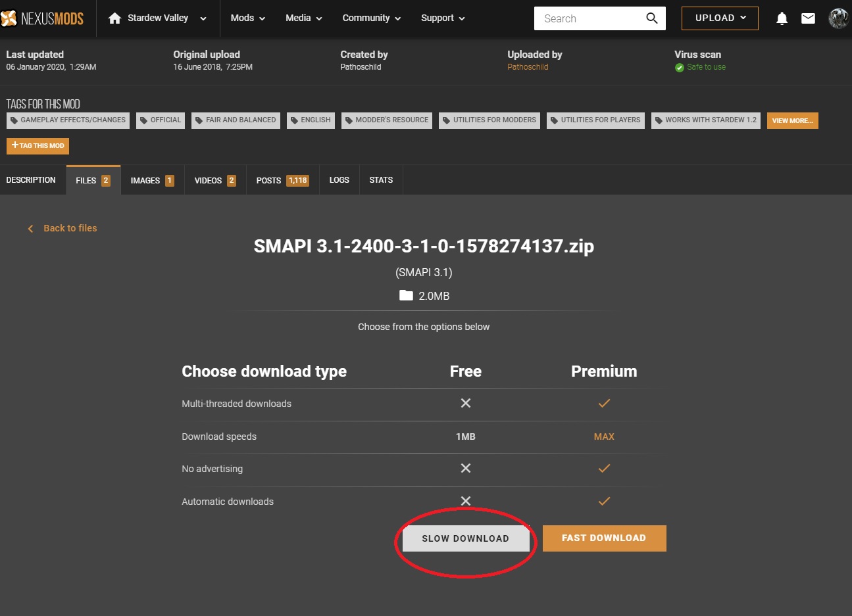This screenshot has height=616, width=852.
Task: Click the home icon beside Stardew Valley
Action: click(114, 18)
